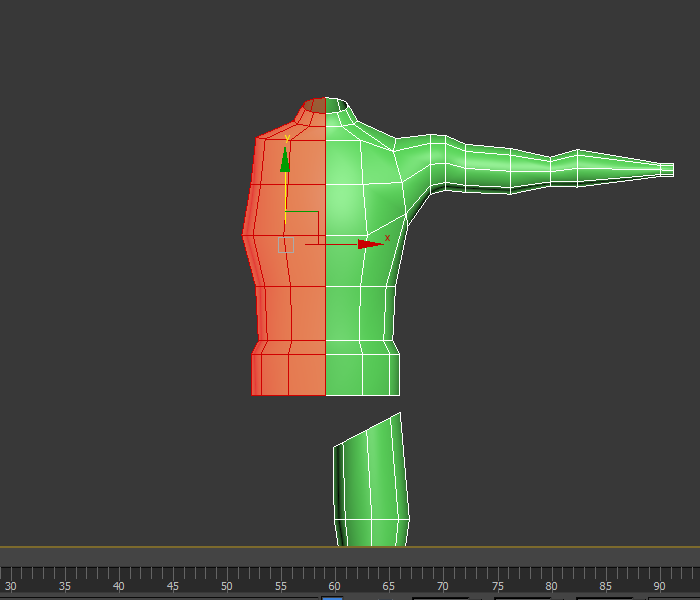Screen dimensions: 700x600
Task: Click frame 90 on the timeline
Action: point(659,586)
